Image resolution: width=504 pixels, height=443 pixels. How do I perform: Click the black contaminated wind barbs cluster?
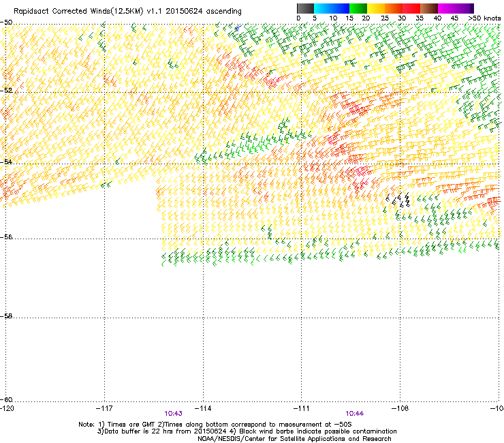(398, 200)
